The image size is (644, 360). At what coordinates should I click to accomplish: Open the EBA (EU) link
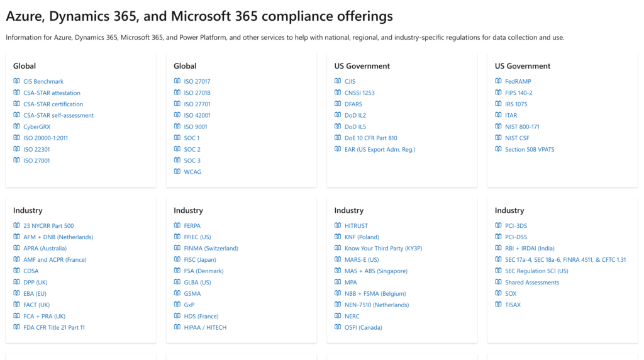35,293
